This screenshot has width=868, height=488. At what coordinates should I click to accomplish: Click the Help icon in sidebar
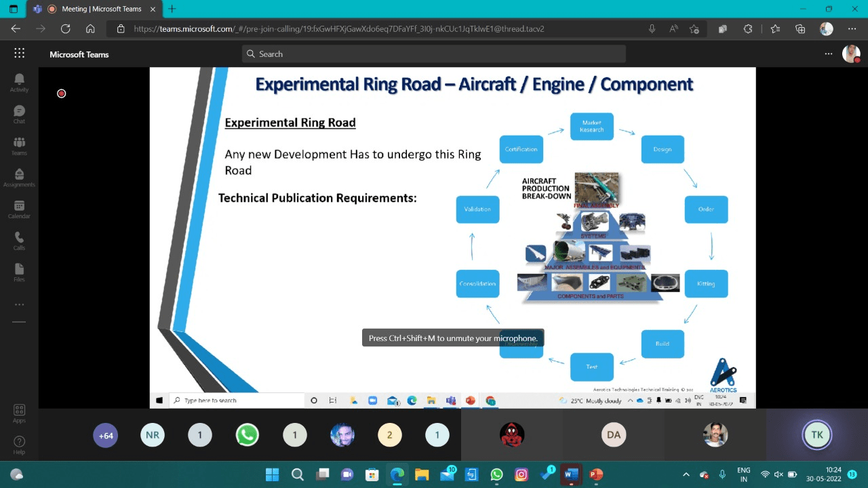(x=19, y=445)
